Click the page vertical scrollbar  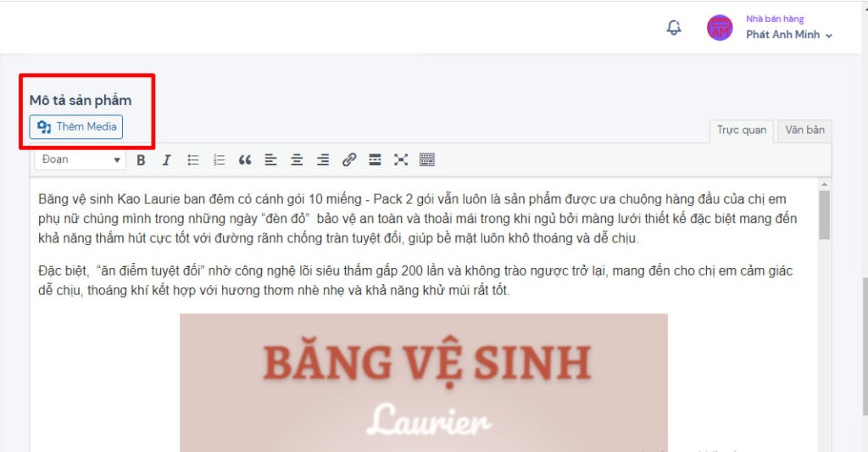[864, 346]
